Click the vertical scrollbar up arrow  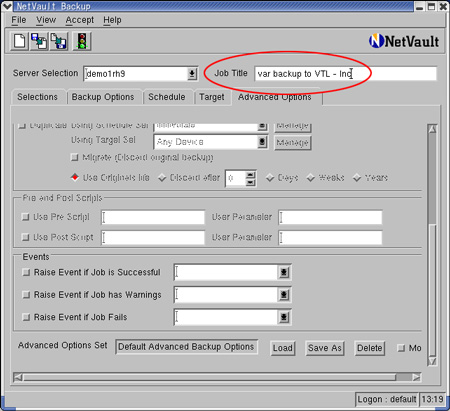[x=432, y=129]
